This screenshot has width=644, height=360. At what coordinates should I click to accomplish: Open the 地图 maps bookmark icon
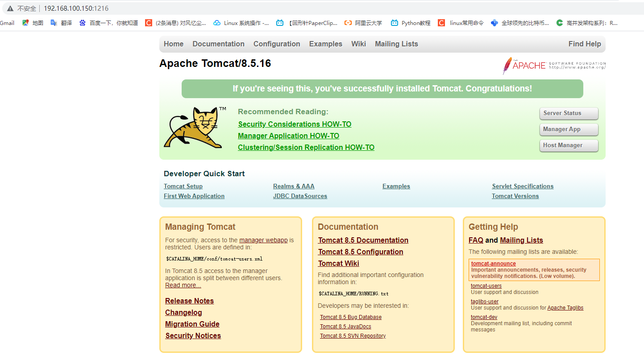coord(25,23)
